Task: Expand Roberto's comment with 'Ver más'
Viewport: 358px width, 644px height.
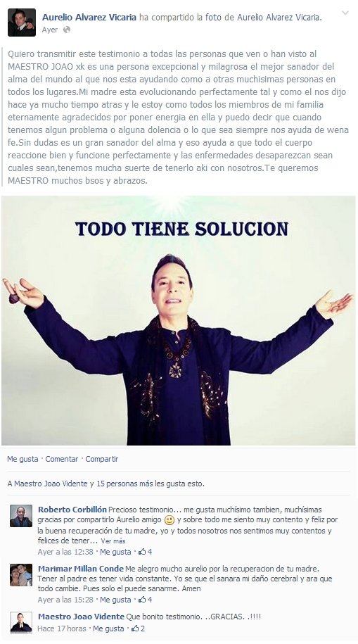Action: (113, 541)
